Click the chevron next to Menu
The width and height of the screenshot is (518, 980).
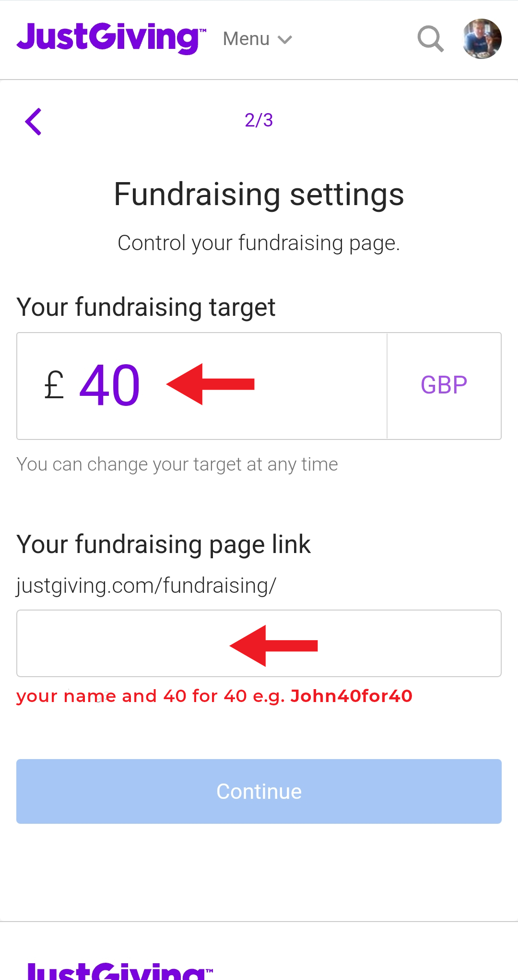point(285,39)
